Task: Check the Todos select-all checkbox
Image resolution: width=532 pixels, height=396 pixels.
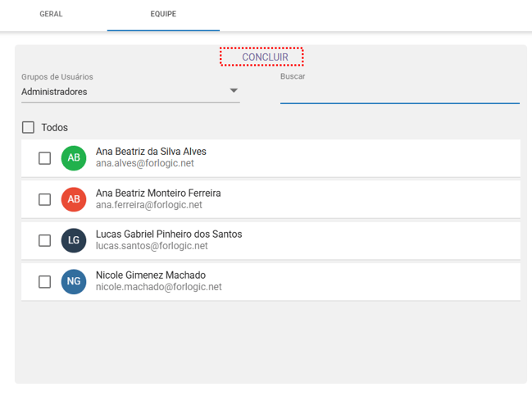Action: coord(29,127)
